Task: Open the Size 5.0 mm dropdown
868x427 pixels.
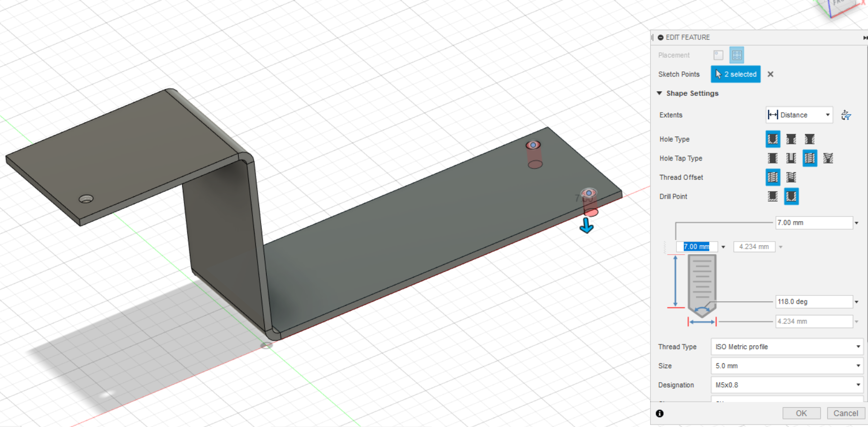Action: coord(787,366)
